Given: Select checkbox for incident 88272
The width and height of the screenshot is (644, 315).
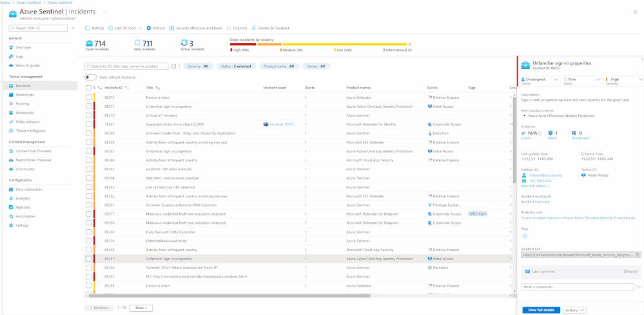Looking at the screenshot, I should click(89, 97).
